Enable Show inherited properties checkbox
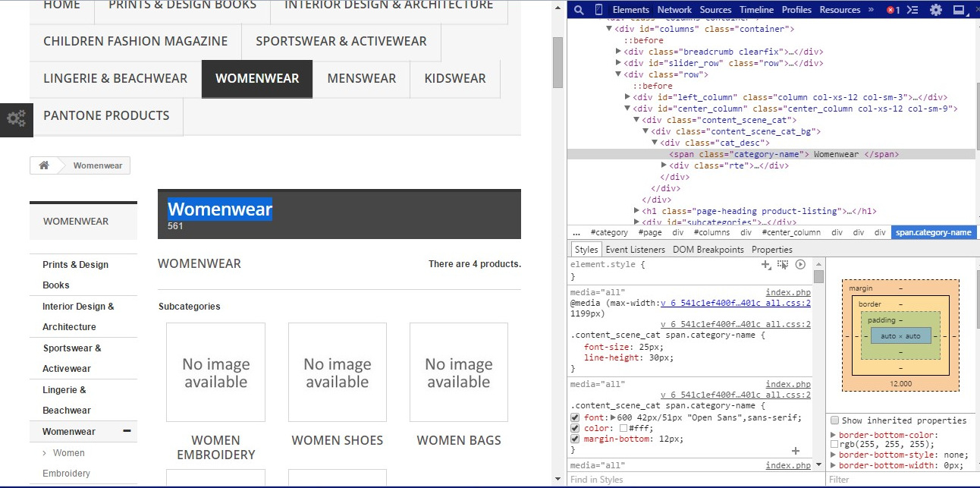 click(835, 420)
